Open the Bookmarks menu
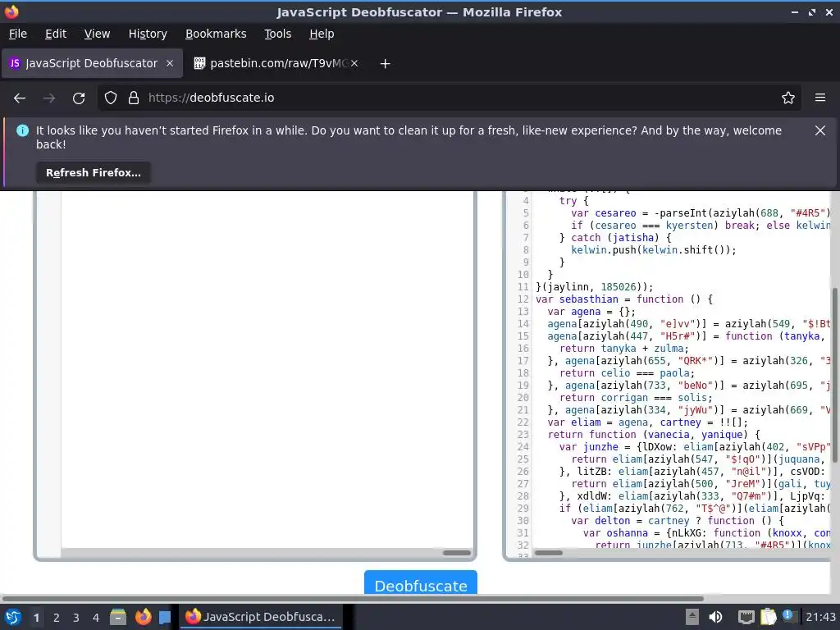The height and width of the screenshot is (630, 840). tap(216, 34)
